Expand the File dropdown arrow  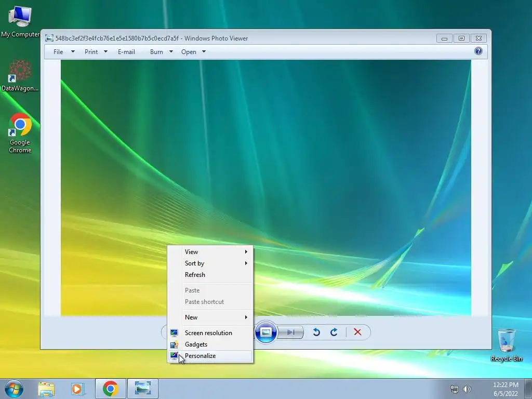73,52
